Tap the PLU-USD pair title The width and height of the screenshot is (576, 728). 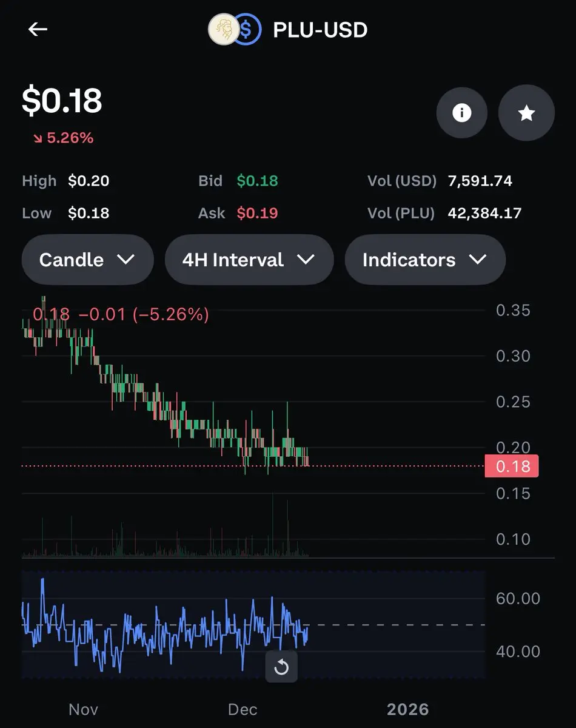coord(320,30)
